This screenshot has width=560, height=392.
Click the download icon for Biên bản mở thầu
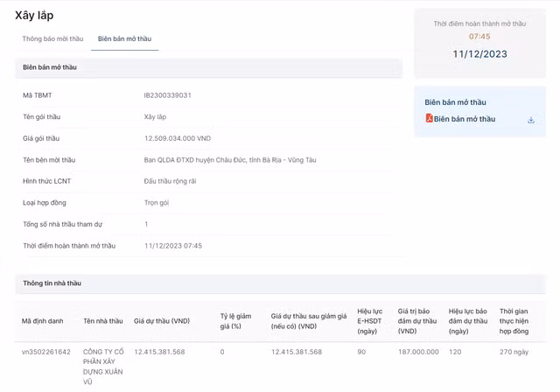530,120
